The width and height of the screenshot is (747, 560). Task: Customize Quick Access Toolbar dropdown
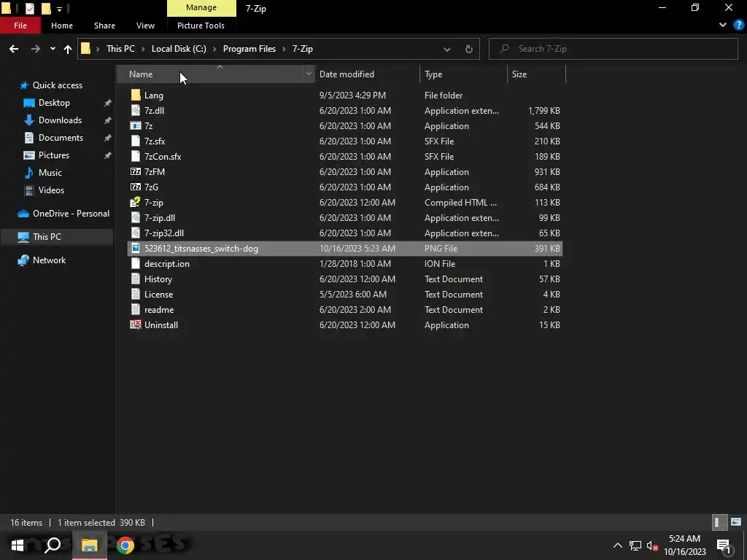pyautogui.click(x=59, y=9)
